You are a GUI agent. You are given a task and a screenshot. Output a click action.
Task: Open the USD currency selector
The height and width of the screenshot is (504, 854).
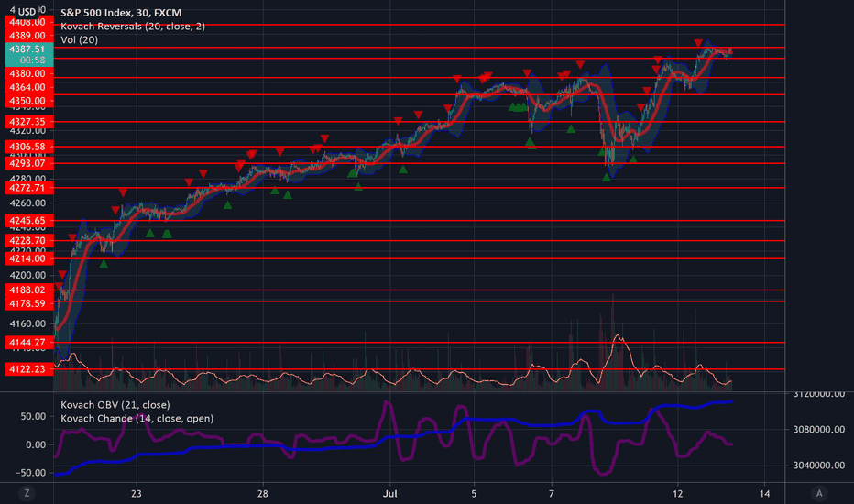(27, 12)
